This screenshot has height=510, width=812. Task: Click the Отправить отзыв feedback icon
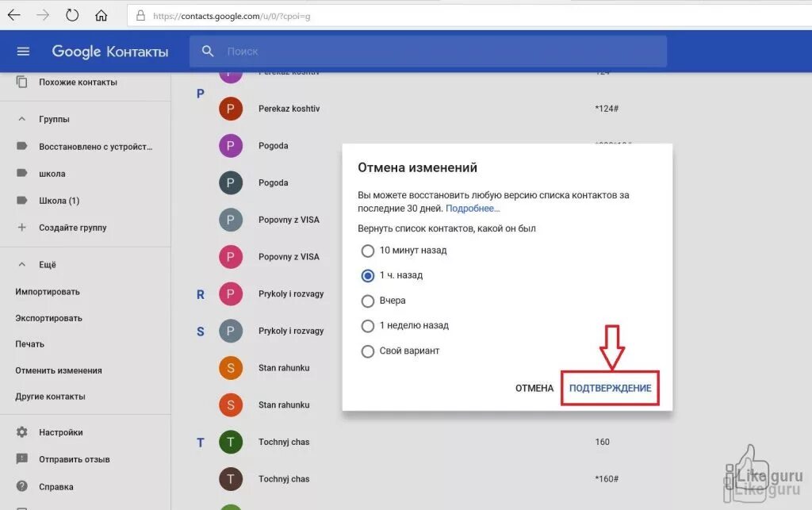21,458
